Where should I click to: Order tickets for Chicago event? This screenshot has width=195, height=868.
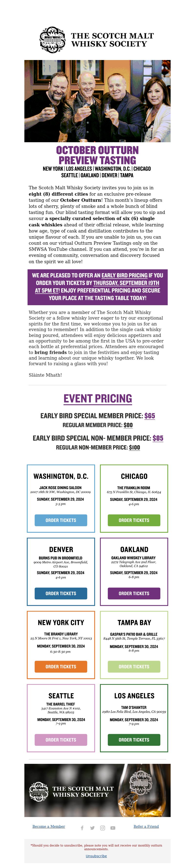[x=134, y=520]
